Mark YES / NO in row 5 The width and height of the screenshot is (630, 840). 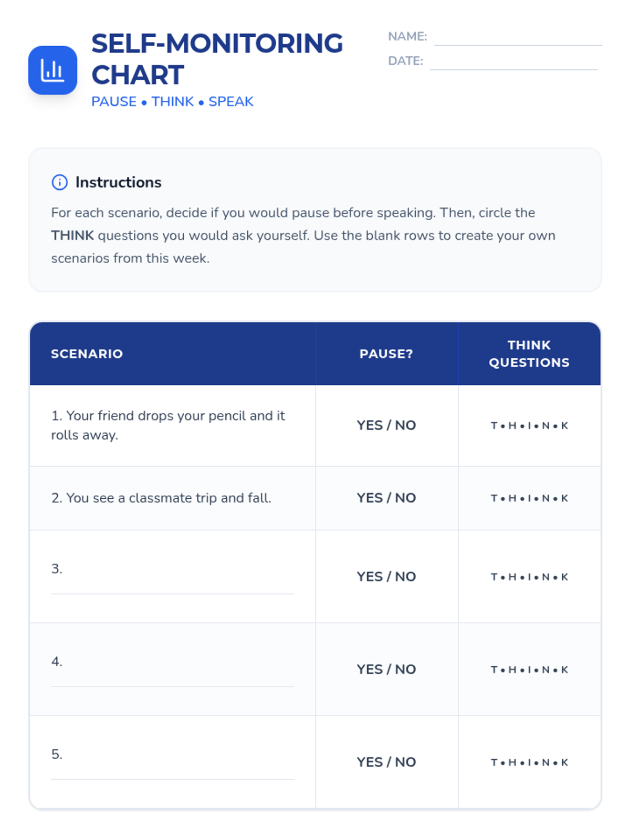386,762
